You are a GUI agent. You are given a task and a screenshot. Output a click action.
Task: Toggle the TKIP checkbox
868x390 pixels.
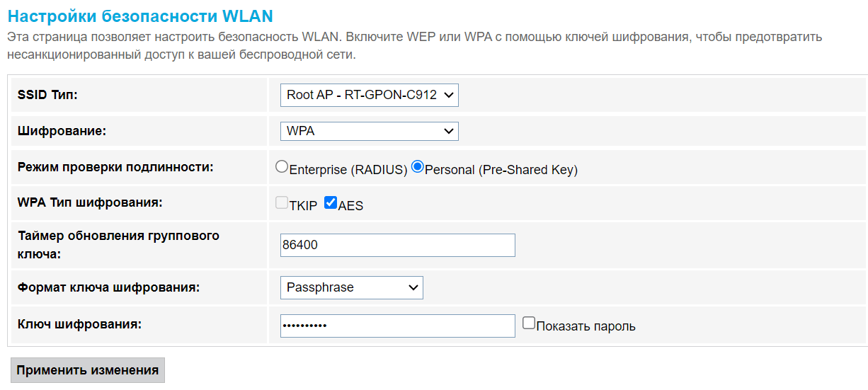(282, 203)
